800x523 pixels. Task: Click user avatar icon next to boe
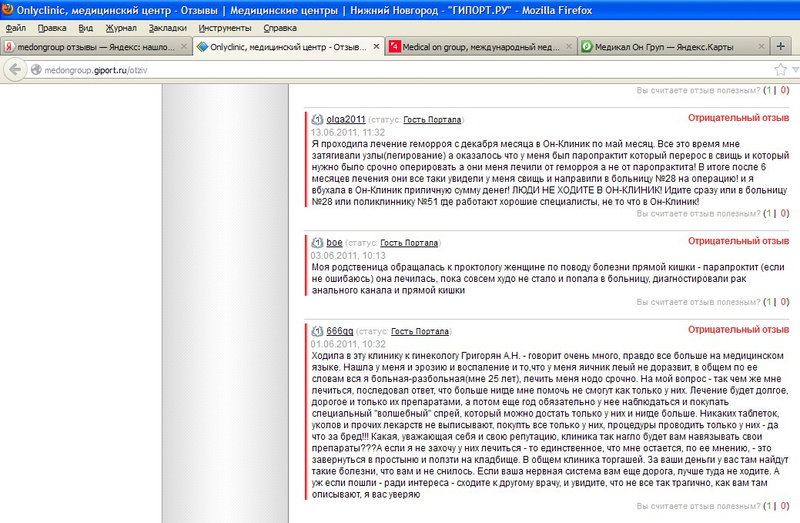coord(317,242)
